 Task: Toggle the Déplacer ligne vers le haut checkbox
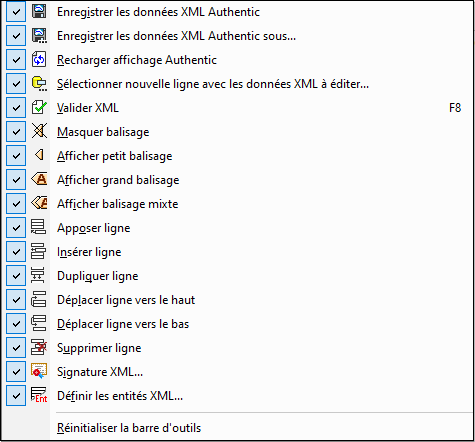pos(16,300)
